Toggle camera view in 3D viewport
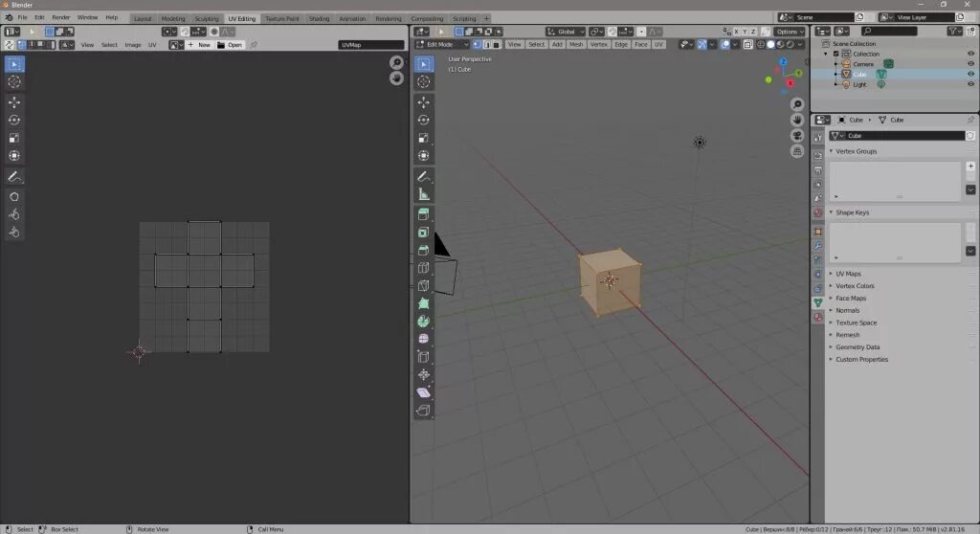 797,136
